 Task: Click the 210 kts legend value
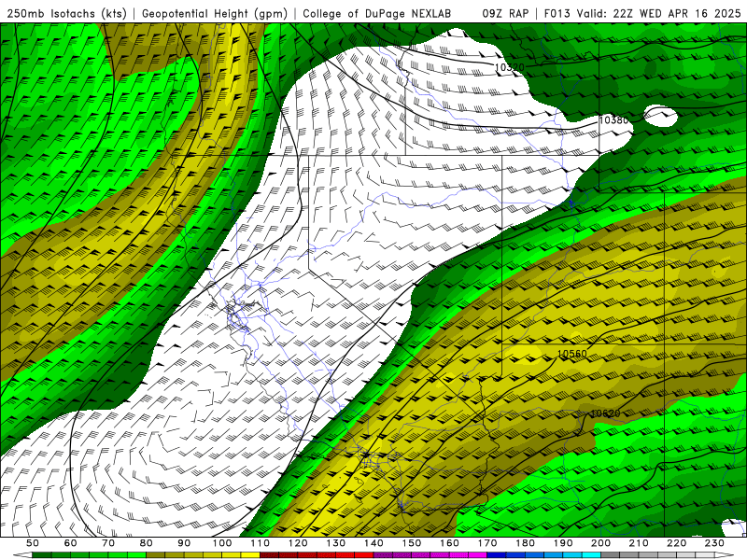[x=639, y=543]
